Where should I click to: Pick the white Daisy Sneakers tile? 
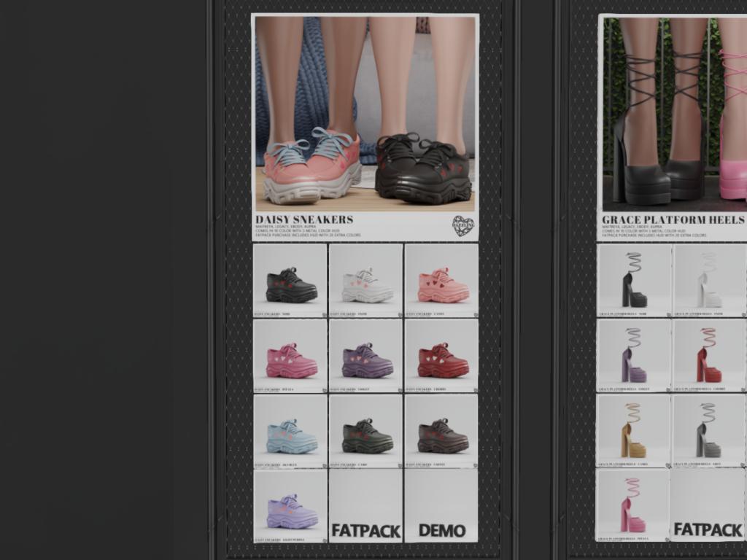coord(365,281)
